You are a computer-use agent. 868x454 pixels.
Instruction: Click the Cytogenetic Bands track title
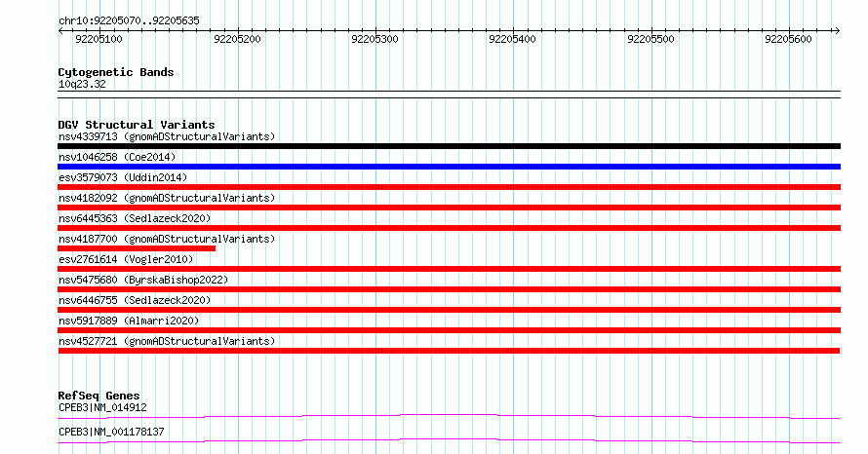[x=116, y=72]
